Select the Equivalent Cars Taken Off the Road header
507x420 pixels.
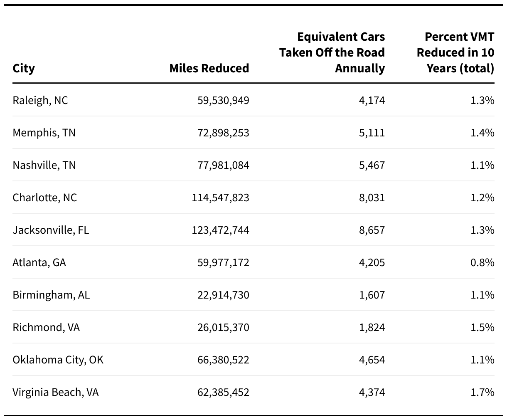(332, 52)
